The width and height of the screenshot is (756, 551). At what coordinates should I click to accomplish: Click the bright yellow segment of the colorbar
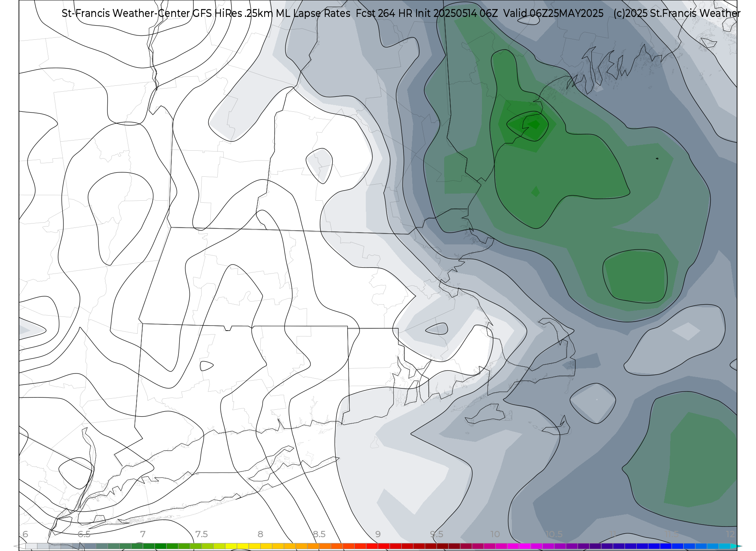pos(243,546)
